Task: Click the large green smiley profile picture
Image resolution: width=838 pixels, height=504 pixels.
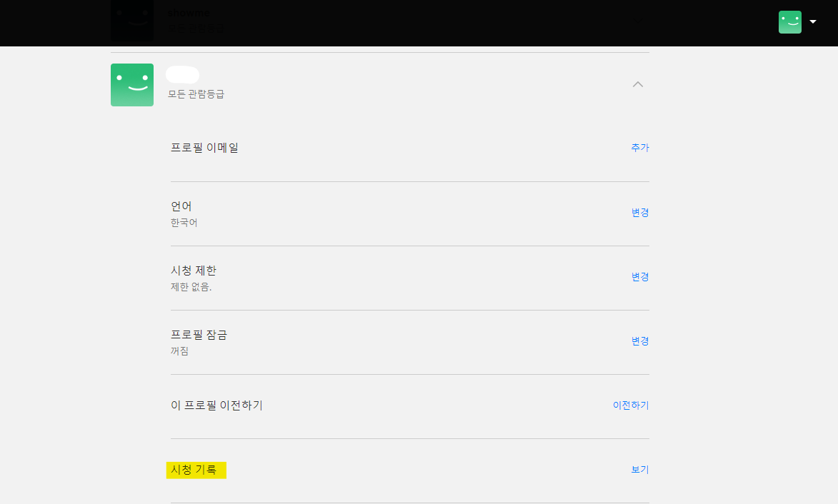Action: (x=132, y=85)
